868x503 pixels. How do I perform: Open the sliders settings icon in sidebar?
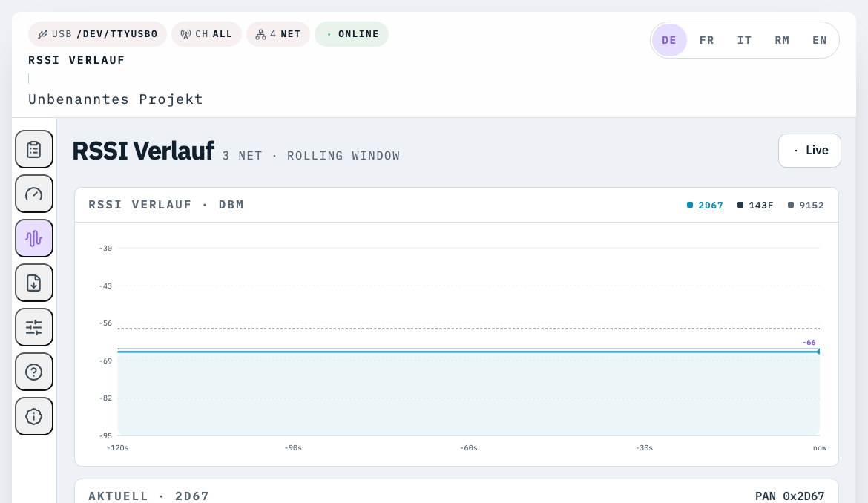pos(34,327)
